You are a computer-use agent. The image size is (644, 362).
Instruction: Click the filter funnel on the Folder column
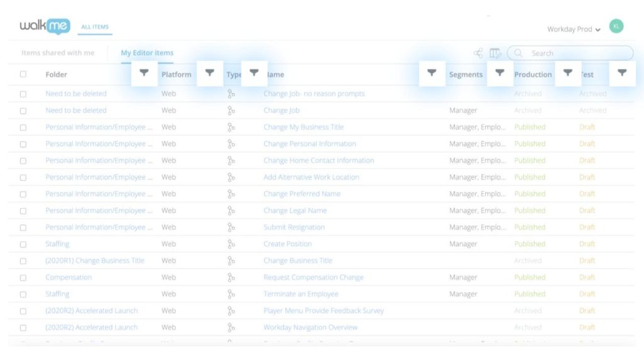144,74
